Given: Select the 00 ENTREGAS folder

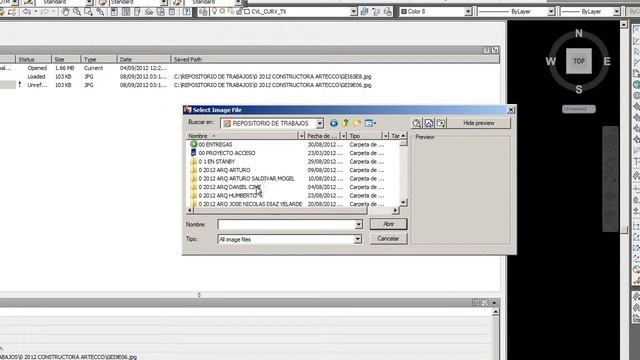Looking at the screenshot, I should point(215,144).
